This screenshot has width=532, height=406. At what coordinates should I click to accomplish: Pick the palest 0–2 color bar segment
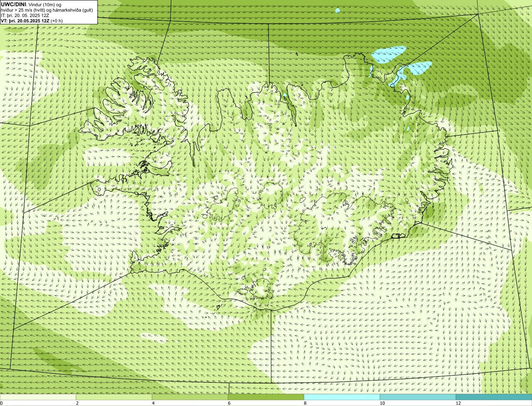[x=38, y=397]
